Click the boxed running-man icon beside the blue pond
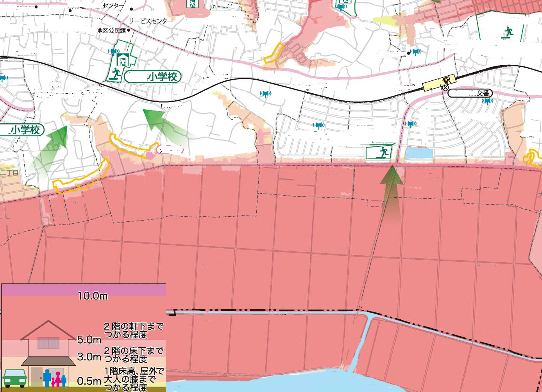The height and width of the screenshot is (392, 542). (x=382, y=152)
